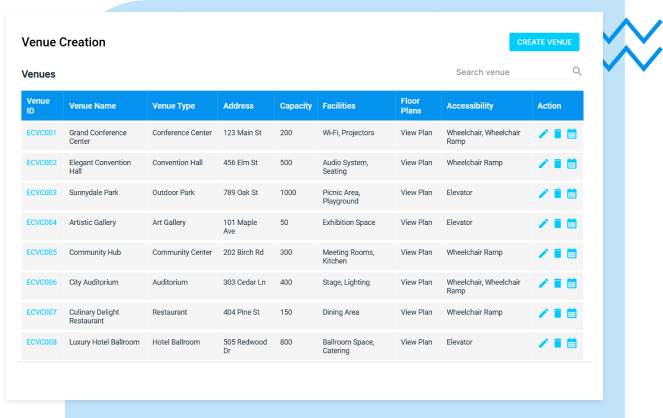The image size is (663, 418).
Task: Select the Accessibility column header
Action: point(470,106)
